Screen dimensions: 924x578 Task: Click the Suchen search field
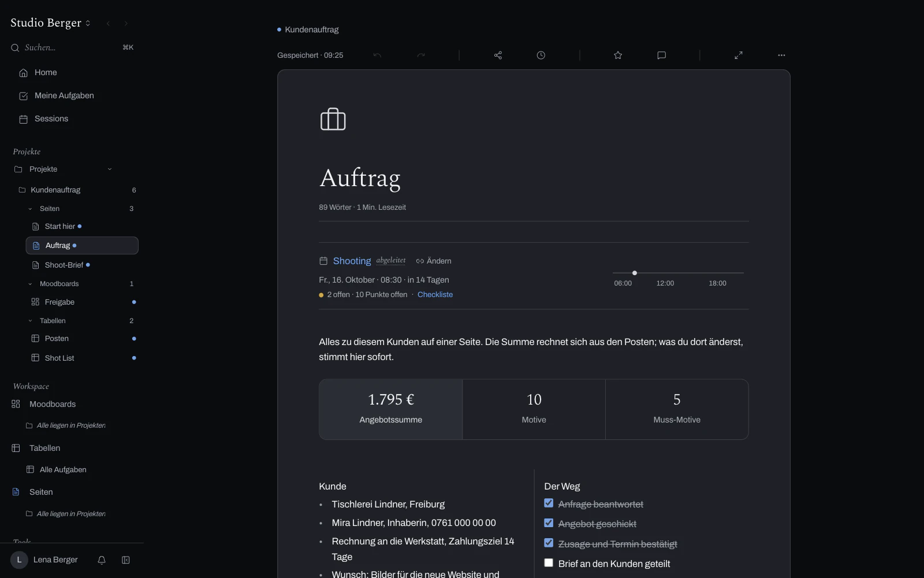(x=73, y=47)
